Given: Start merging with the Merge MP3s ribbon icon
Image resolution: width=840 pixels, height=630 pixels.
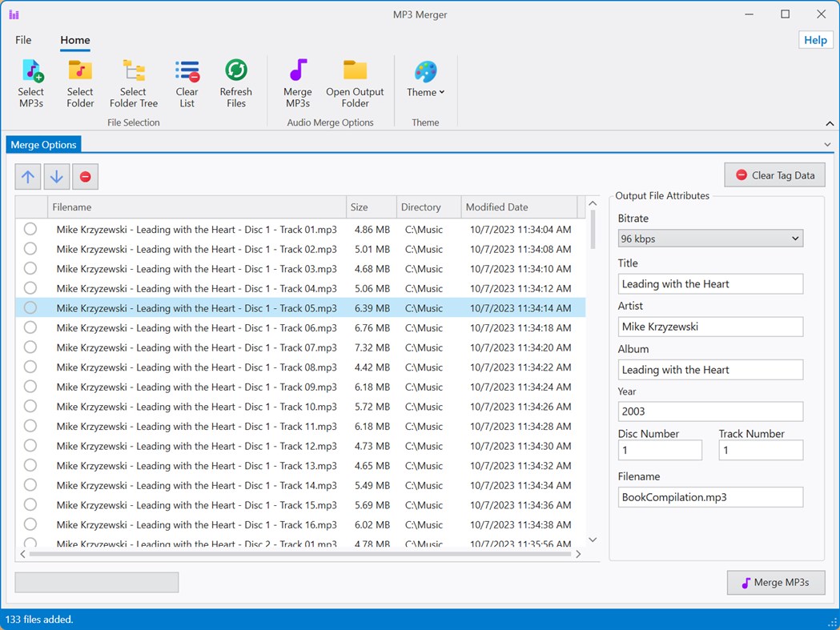Looking at the screenshot, I should click(297, 82).
